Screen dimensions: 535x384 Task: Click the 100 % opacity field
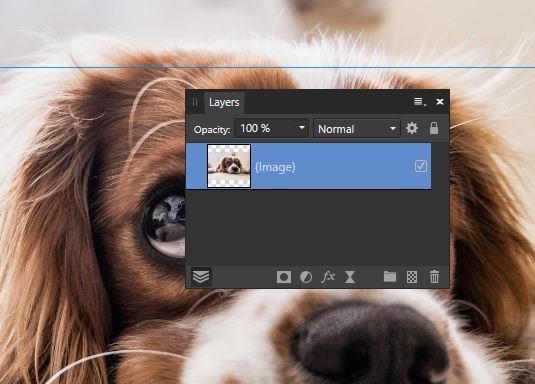click(271, 128)
